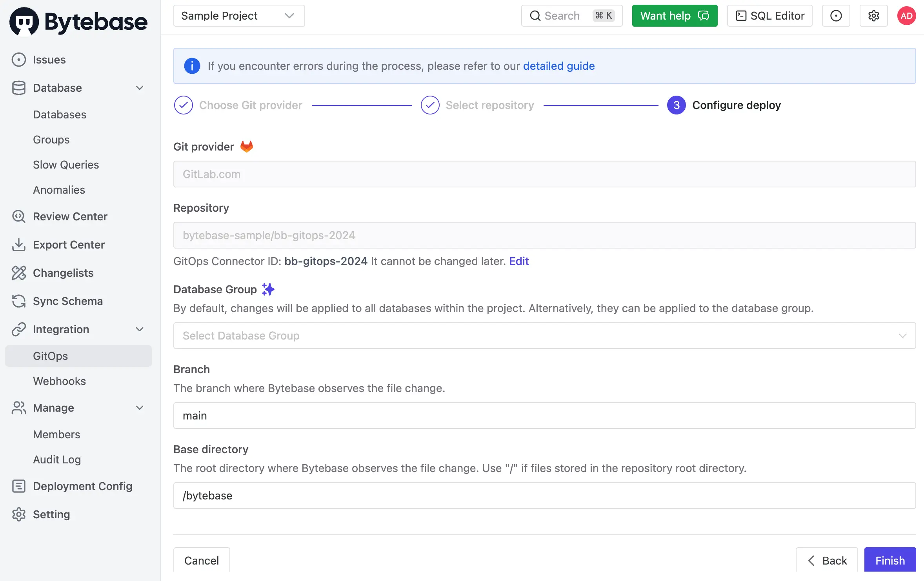The image size is (924, 581).
Task: Click the Search box in top bar
Action: pyautogui.click(x=571, y=16)
